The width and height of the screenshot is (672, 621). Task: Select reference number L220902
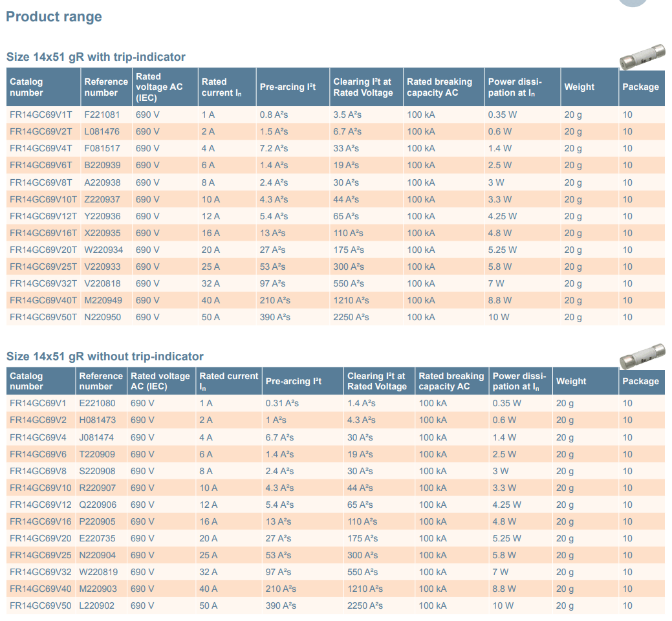(97, 605)
